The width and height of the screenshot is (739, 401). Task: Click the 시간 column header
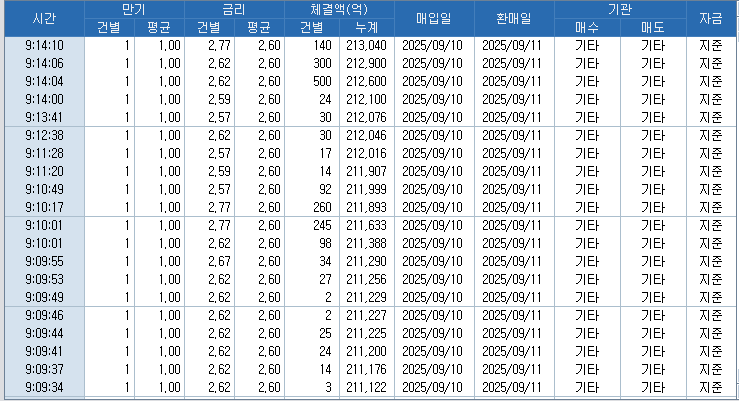coord(44,18)
